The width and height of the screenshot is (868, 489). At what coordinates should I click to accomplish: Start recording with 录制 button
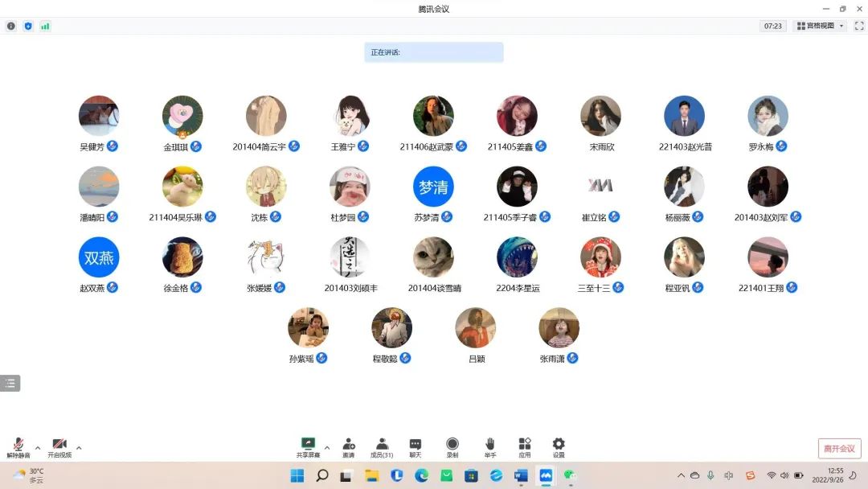[452, 447]
